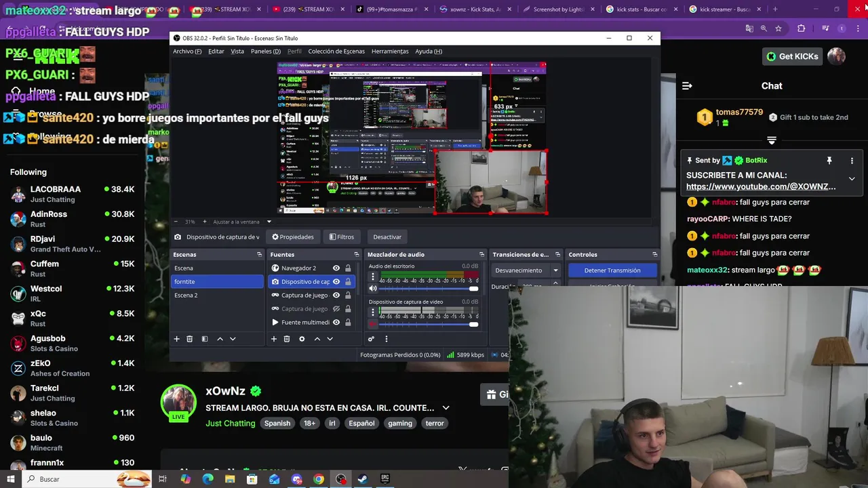Open Chrome three-dot menu
Screen dimensions: 868x488
coord(857,28)
